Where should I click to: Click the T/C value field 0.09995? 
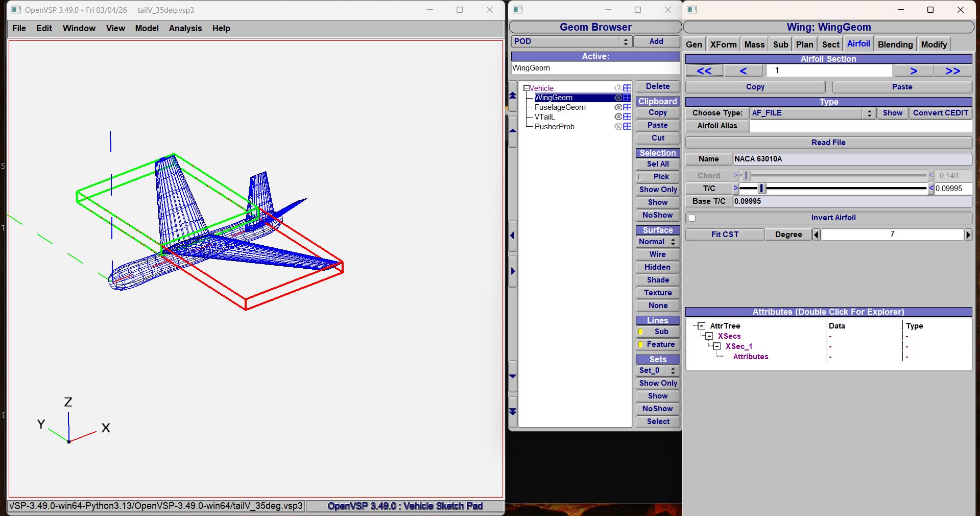coord(953,189)
